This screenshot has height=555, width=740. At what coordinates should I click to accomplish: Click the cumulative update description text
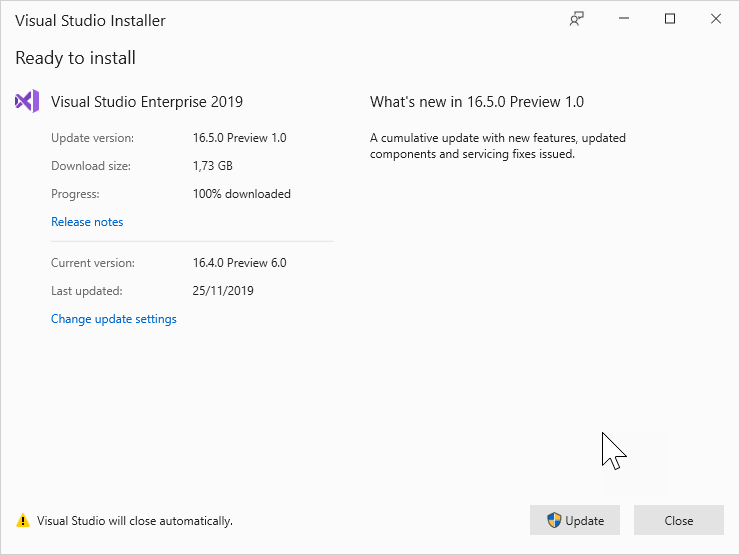tap(498, 146)
